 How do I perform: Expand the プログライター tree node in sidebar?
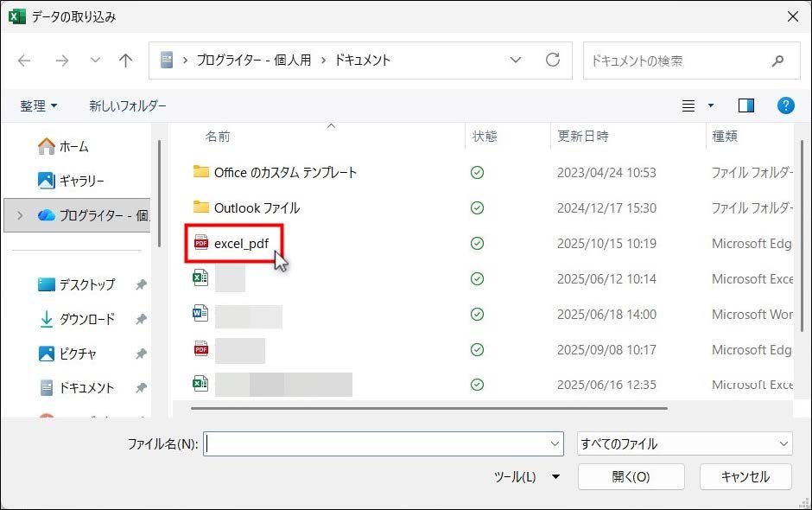20,215
